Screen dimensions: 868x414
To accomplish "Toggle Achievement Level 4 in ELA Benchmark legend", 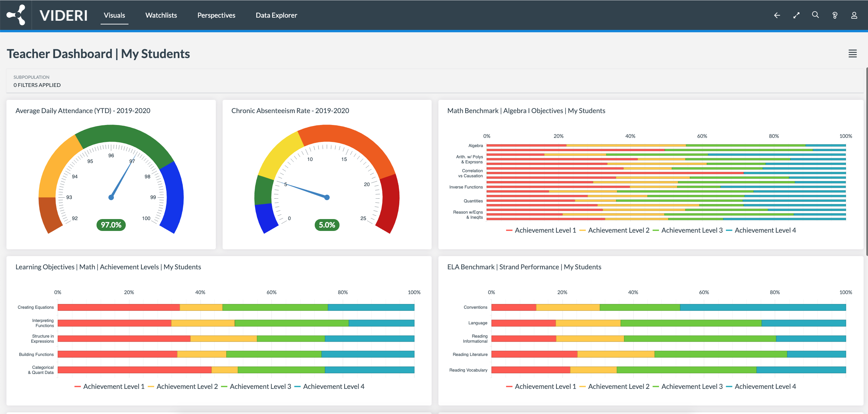I will click(765, 386).
